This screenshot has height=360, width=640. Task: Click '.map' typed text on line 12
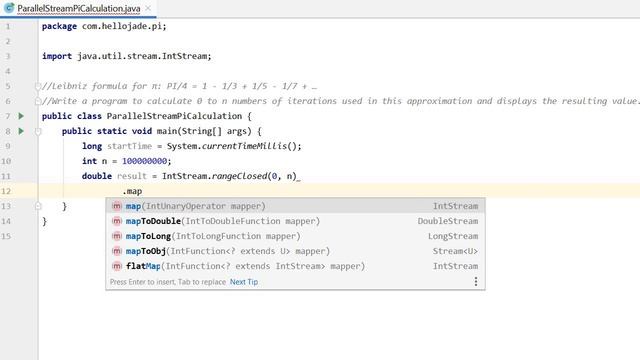(x=132, y=191)
